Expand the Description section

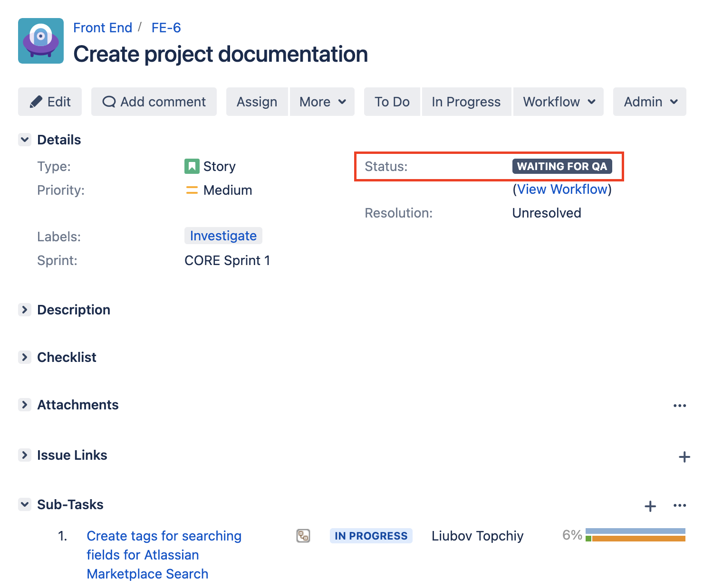coord(25,310)
